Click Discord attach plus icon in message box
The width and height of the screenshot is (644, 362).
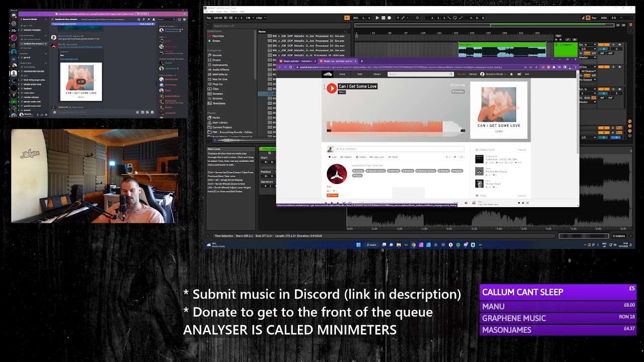pos(55,112)
